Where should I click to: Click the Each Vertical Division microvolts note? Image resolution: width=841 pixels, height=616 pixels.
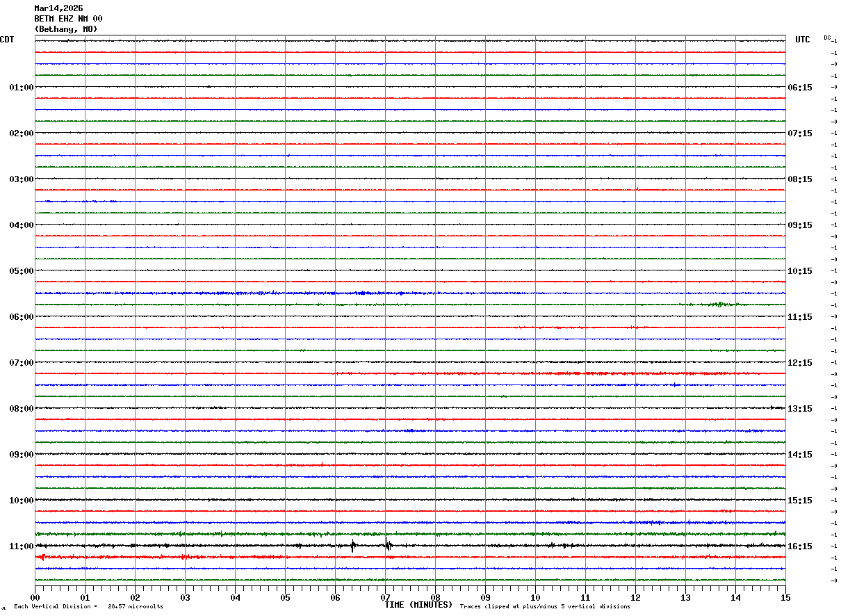88,607
